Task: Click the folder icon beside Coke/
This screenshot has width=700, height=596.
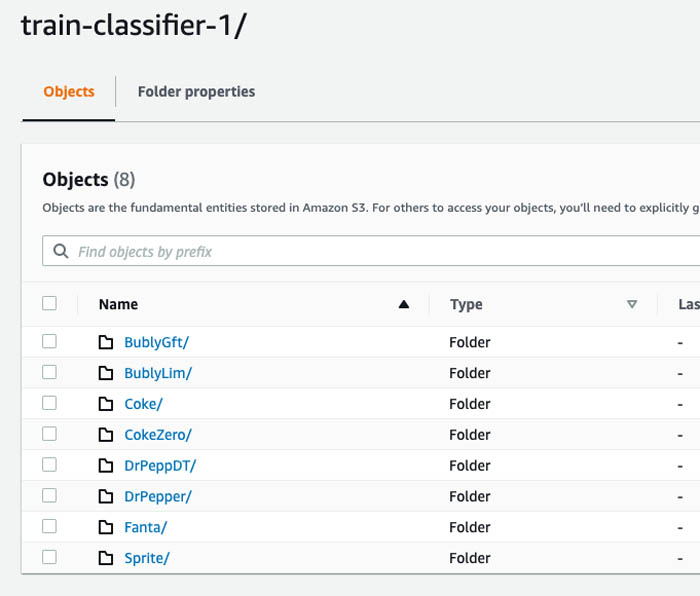Action: pyautogui.click(x=106, y=404)
